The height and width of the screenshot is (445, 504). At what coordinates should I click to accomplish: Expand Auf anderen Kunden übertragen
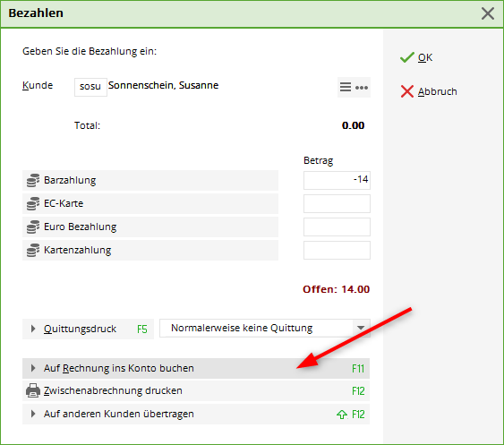point(196,415)
